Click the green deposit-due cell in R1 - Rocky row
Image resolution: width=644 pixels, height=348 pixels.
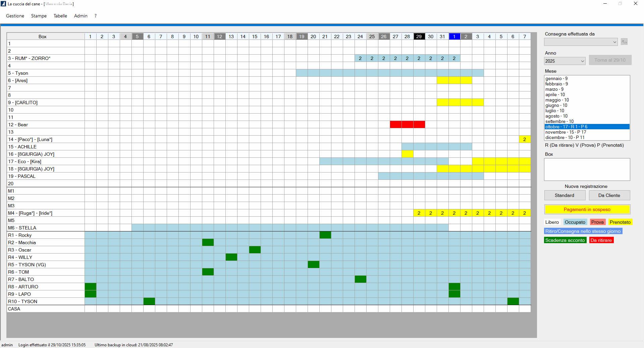tap(325, 235)
